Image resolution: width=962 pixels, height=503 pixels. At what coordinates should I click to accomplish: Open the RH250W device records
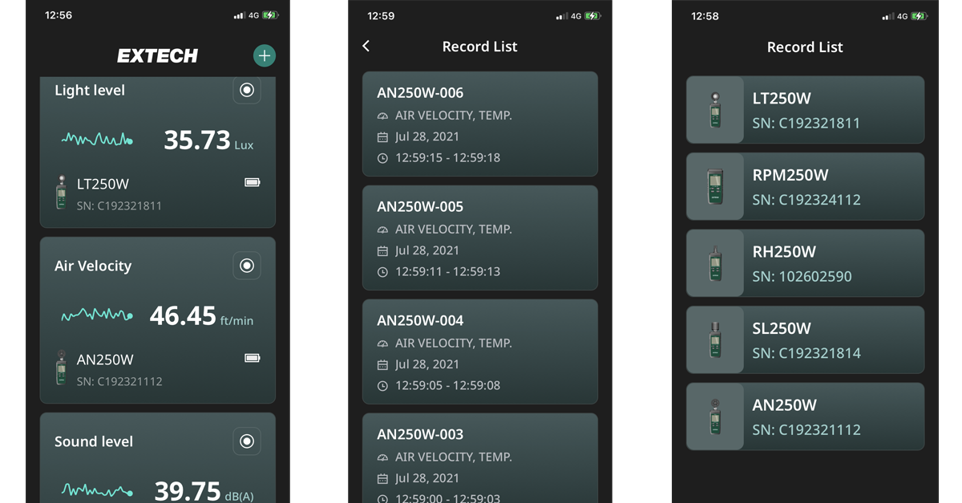[805, 263]
